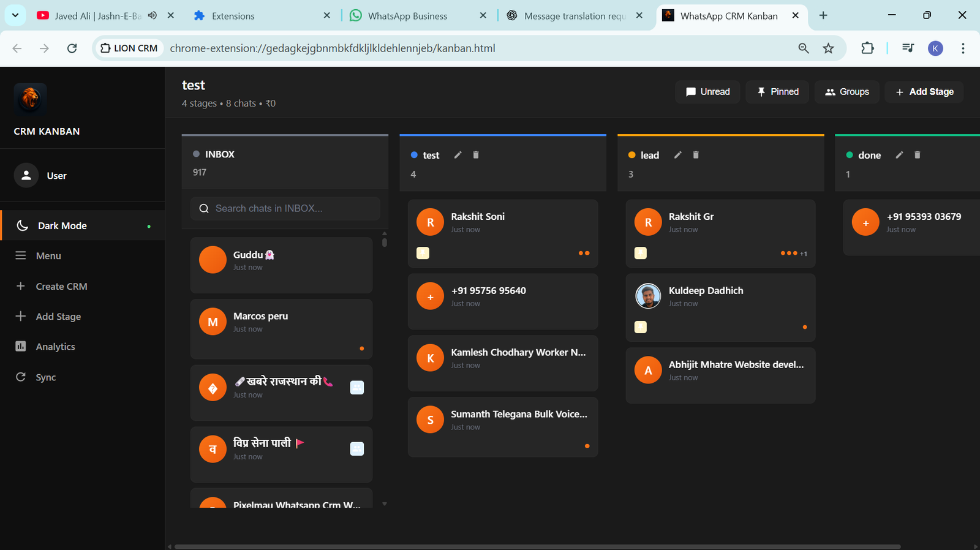Open the sidebar Menu item

(x=83, y=255)
